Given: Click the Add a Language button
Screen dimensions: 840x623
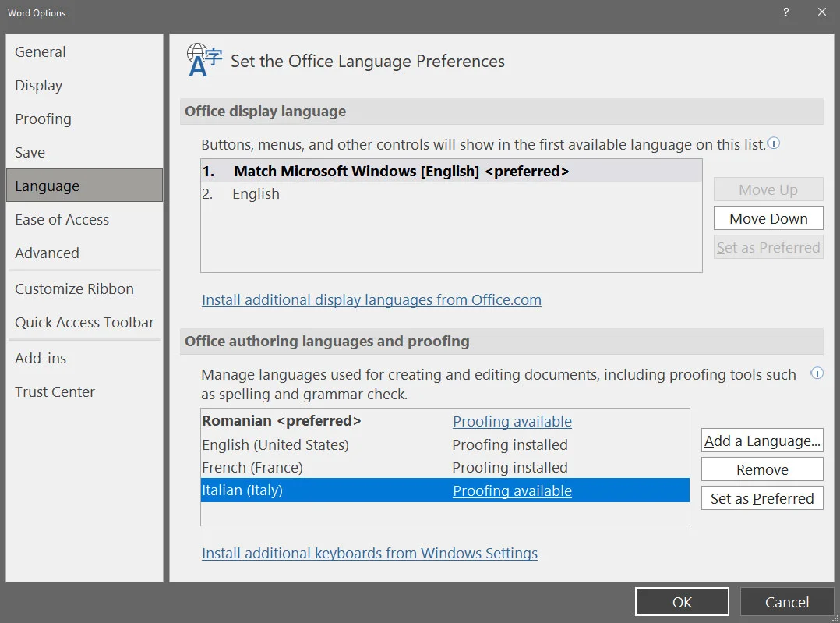Looking at the screenshot, I should (762, 441).
